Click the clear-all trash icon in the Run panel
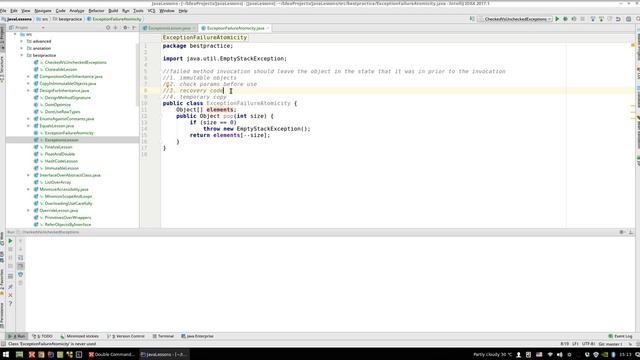Viewport: 640px width, 360px height. point(20,283)
